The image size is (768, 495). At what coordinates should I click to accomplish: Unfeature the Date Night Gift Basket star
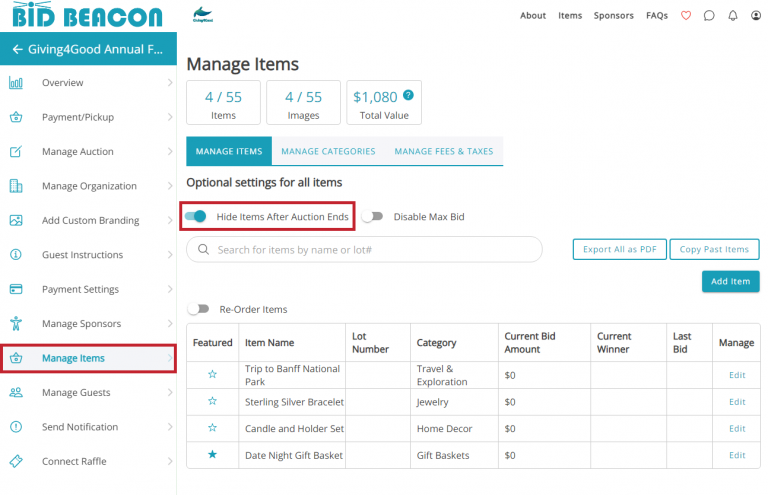click(x=212, y=454)
